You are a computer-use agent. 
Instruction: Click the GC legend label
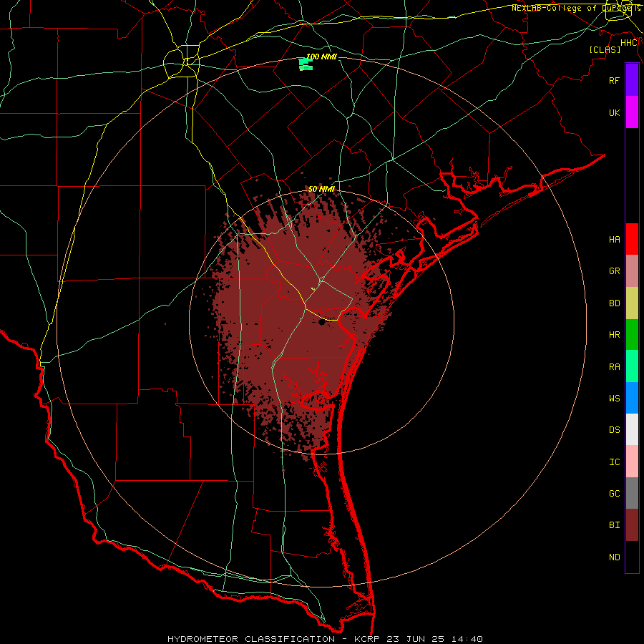(614, 494)
